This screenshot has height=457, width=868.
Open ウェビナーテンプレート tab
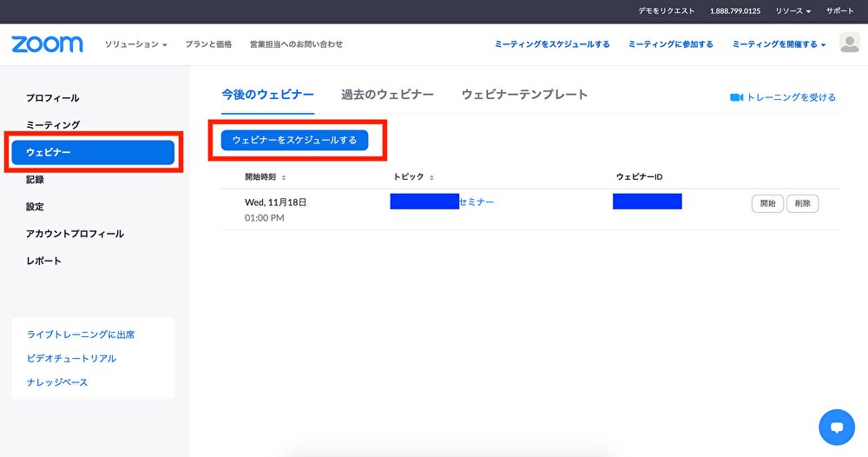click(524, 95)
